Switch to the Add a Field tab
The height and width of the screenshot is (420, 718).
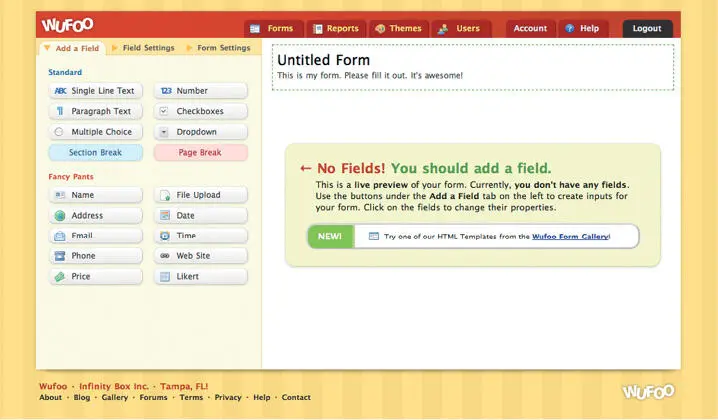tap(73, 48)
